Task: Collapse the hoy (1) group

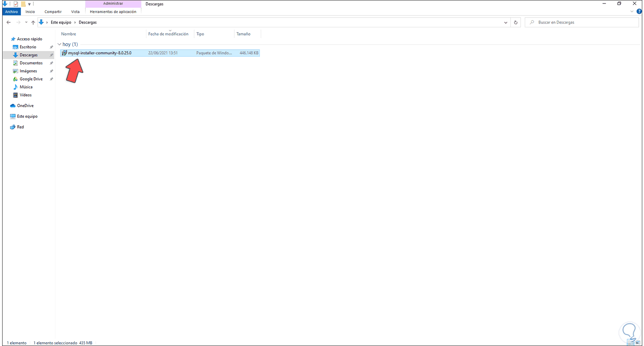Action: pyautogui.click(x=59, y=44)
